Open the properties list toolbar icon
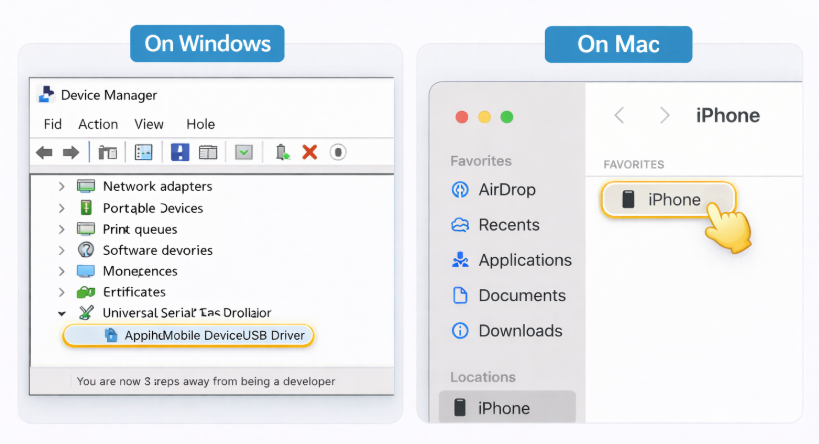 tap(144, 153)
